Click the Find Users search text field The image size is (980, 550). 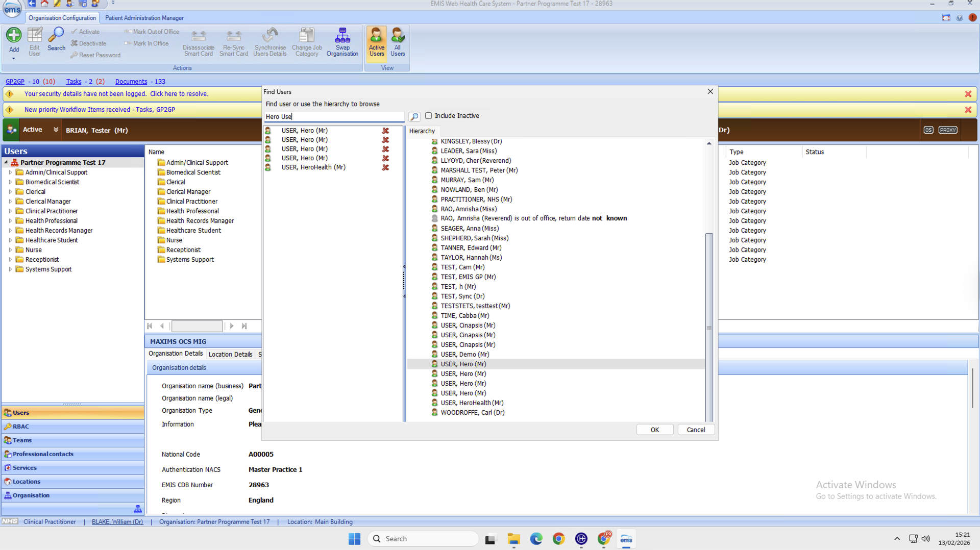click(x=334, y=117)
